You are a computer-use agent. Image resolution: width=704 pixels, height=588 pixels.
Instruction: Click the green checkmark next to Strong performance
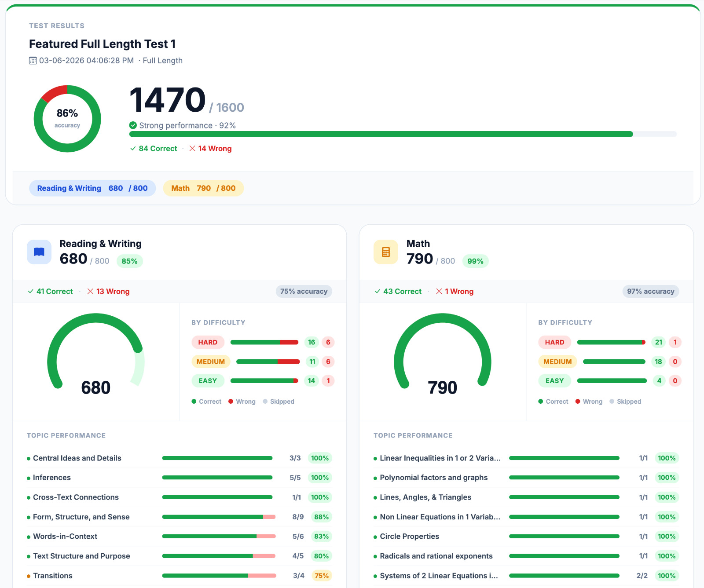click(133, 125)
